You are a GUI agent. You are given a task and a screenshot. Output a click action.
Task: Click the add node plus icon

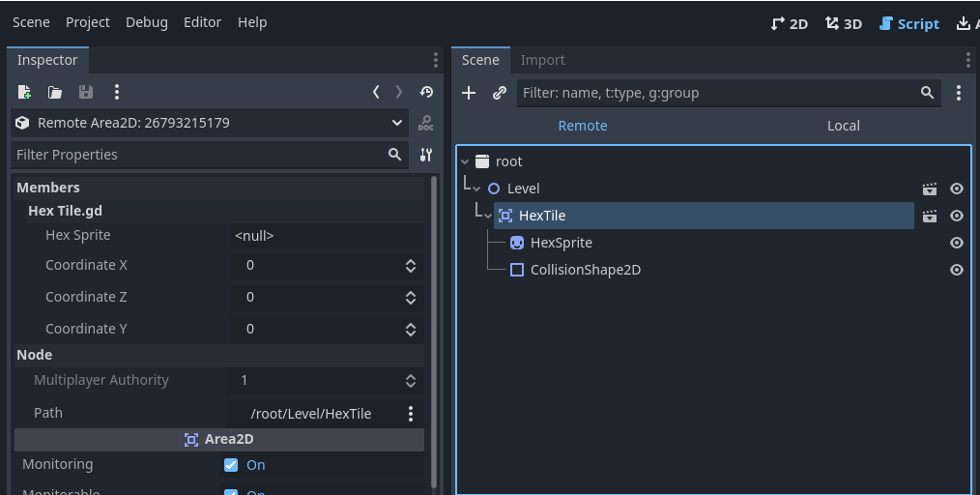click(469, 93)
